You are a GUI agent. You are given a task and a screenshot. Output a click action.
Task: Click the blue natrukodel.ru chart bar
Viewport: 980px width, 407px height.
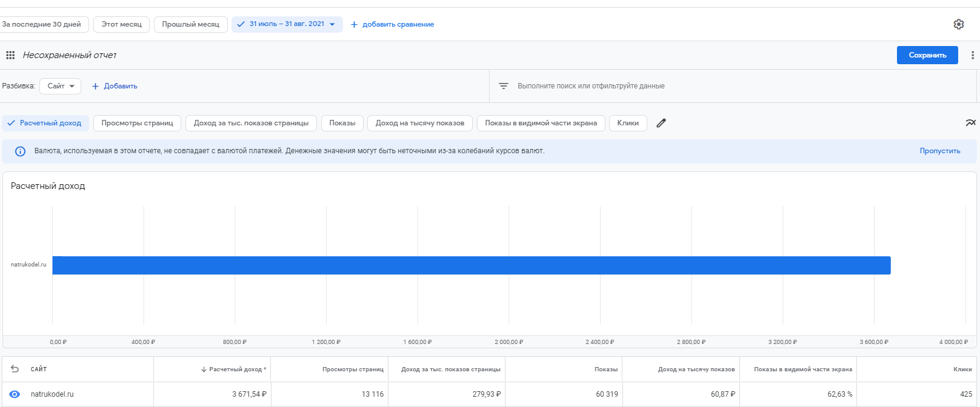pos(471,265)
